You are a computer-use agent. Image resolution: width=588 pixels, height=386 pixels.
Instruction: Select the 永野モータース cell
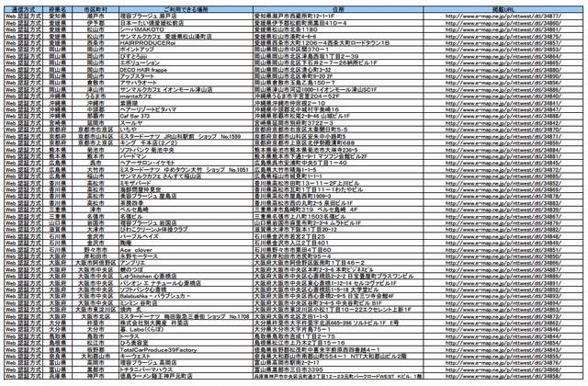click(x=186, y=256)
